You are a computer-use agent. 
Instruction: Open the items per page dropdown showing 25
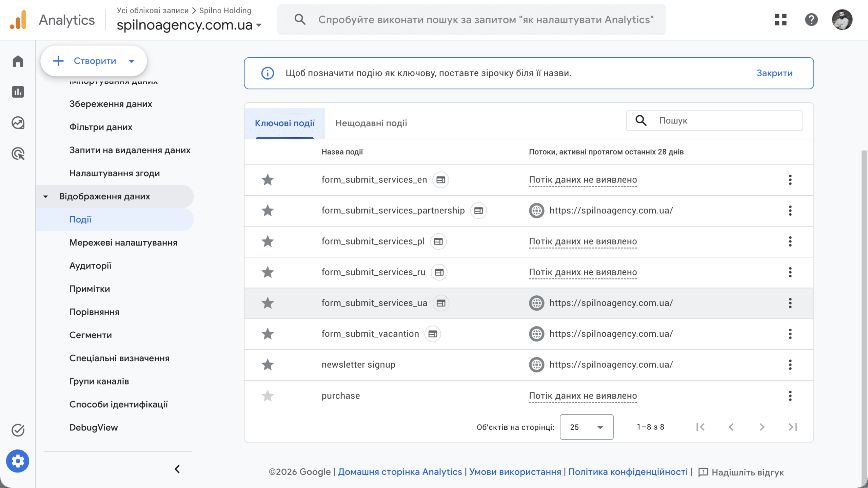(587, 427)
